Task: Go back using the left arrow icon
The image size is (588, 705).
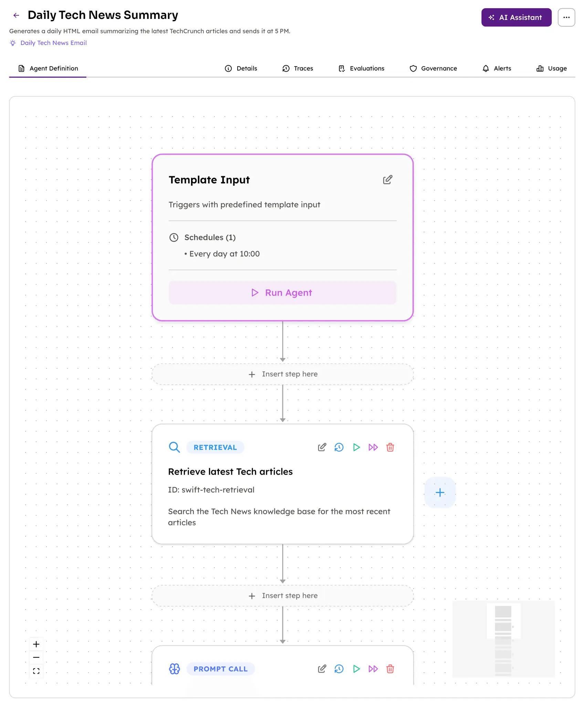Action: 16,15
